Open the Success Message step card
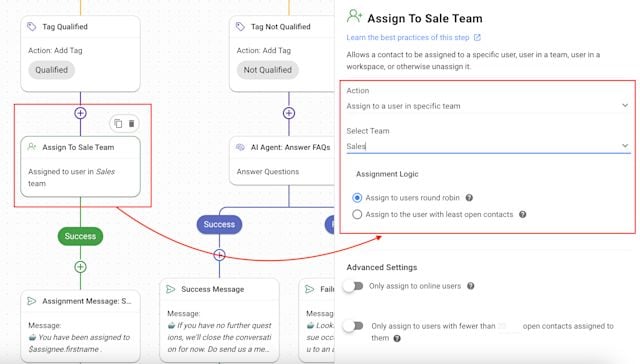The image size is (640, 364). click(220, 320)
